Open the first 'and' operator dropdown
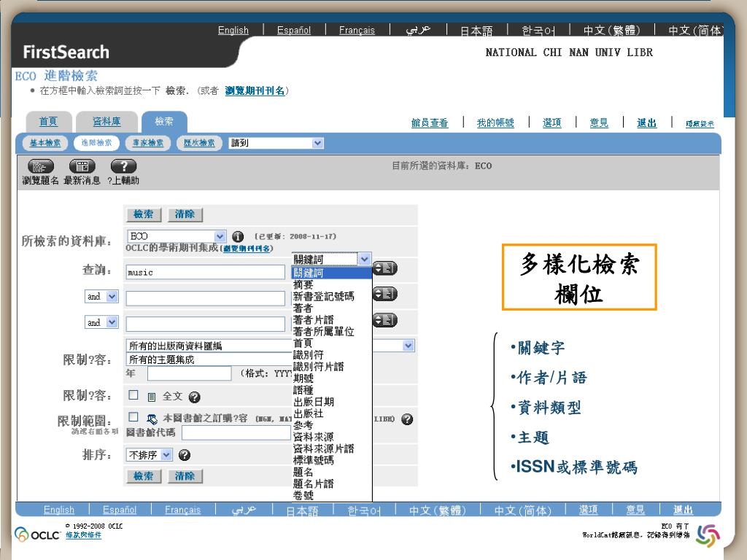The width and height of the screenshot is (747, 560). tap(101, 296)
